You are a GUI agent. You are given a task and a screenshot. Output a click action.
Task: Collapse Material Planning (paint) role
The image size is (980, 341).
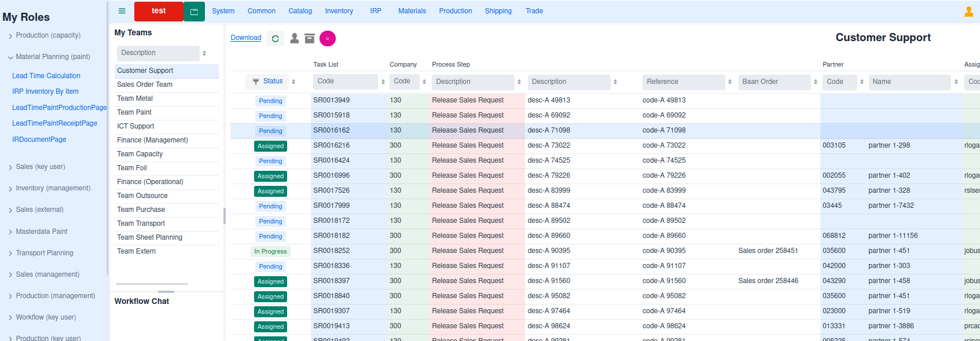[x=10, y=57]
